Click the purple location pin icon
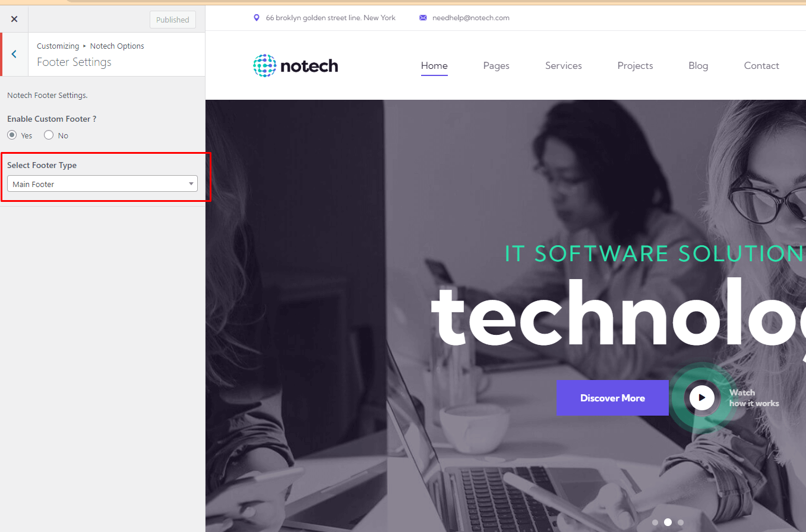This screenshot has height=532, width=806. [x=257, y=18]
